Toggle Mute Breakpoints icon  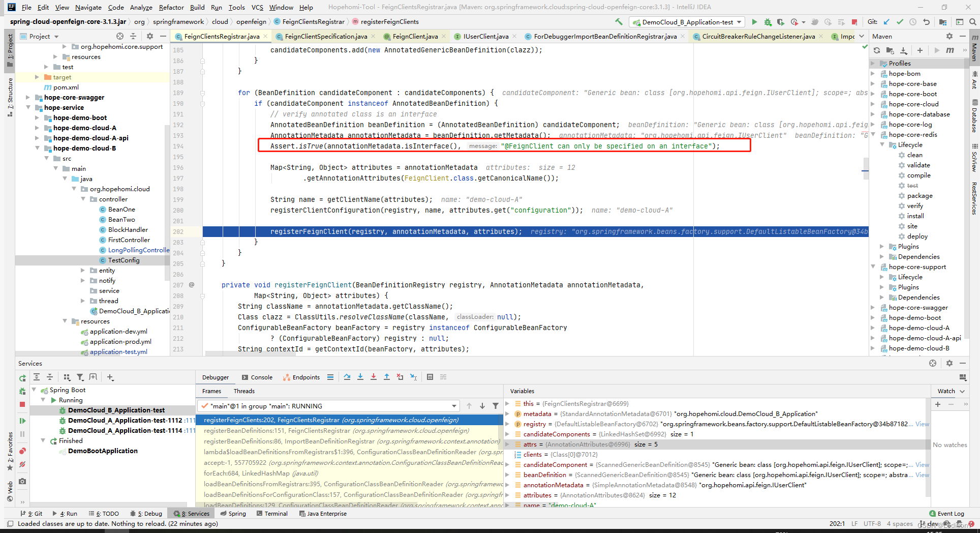[x=22, y=464]
